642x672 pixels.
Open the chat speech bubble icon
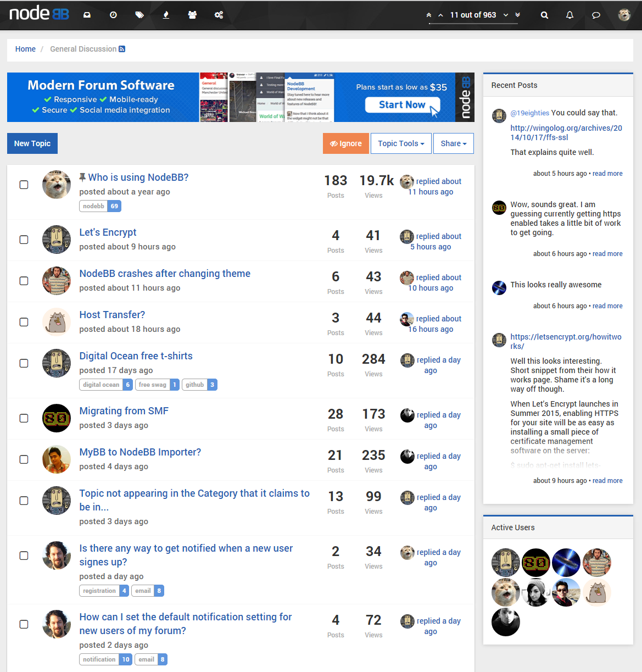click(596, 15)
